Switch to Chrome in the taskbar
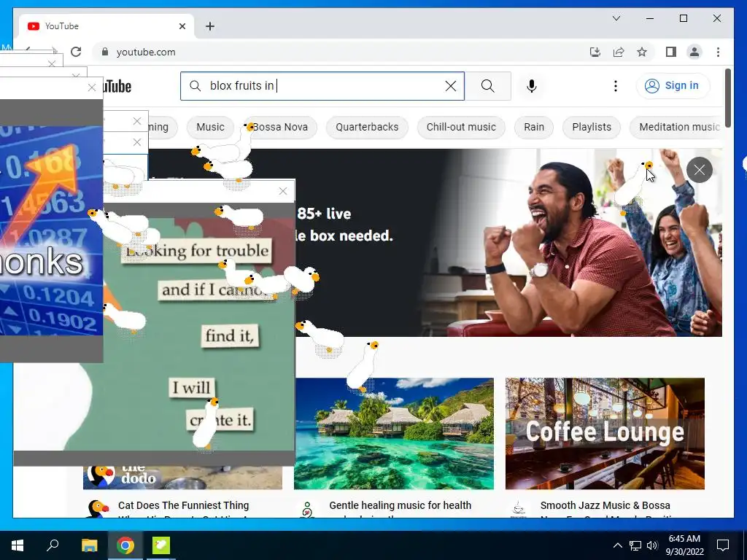The image size is (747, 560). 125,545
